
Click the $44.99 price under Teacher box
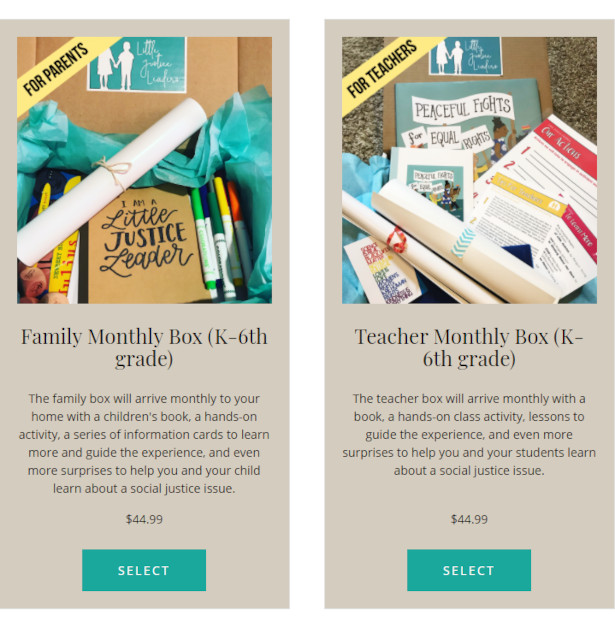pos(469,519)
